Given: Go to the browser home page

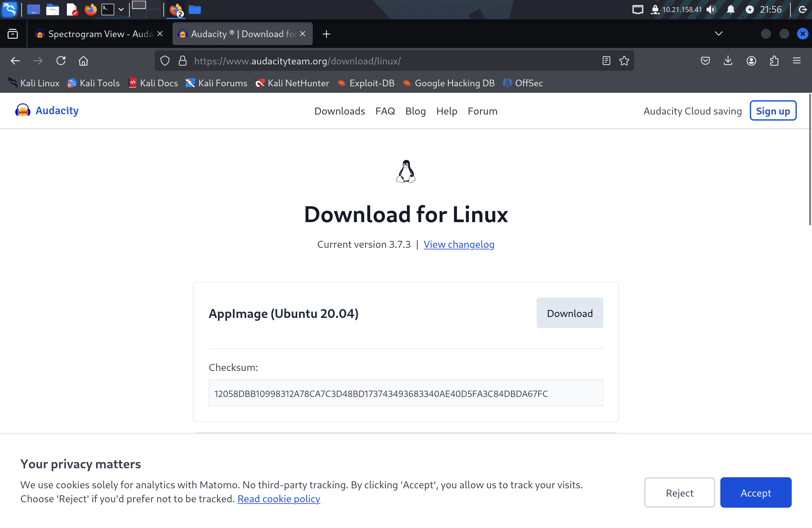Looking at the screenshot, I should (83, 61).
